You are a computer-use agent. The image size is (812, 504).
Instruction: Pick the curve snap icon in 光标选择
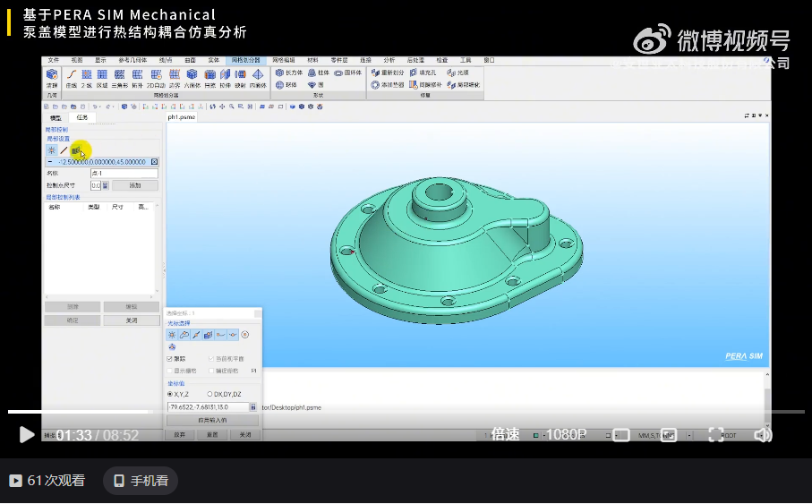[x=184, y=335]
